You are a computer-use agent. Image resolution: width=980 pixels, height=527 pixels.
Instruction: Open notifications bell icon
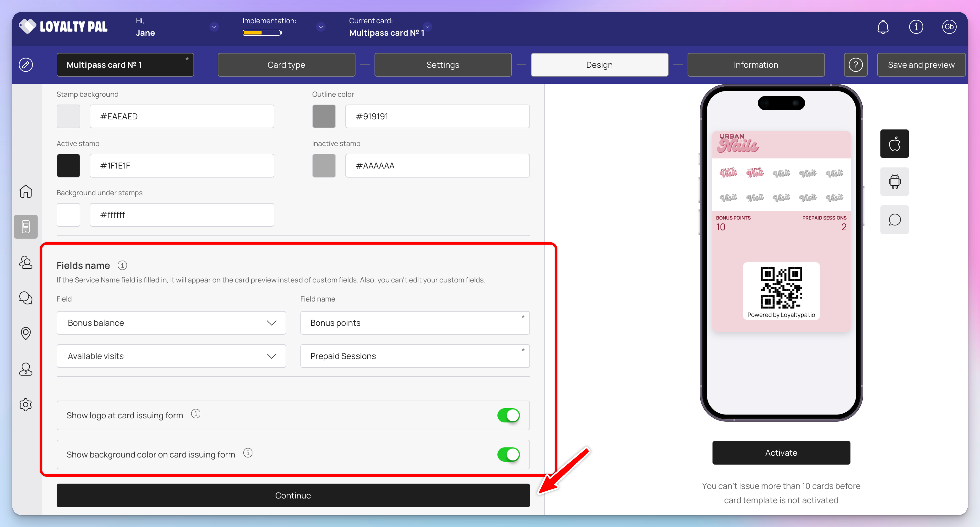point(883,27)
